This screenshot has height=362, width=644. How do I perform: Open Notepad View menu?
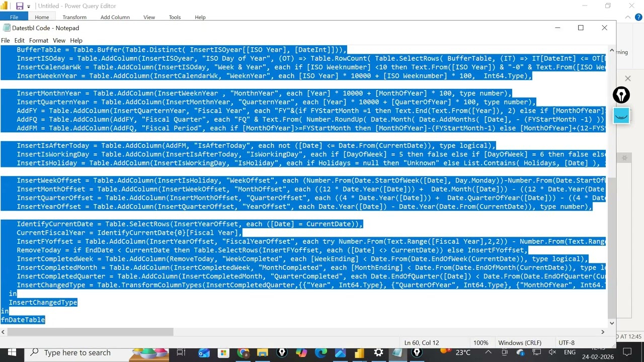point(59,40)
